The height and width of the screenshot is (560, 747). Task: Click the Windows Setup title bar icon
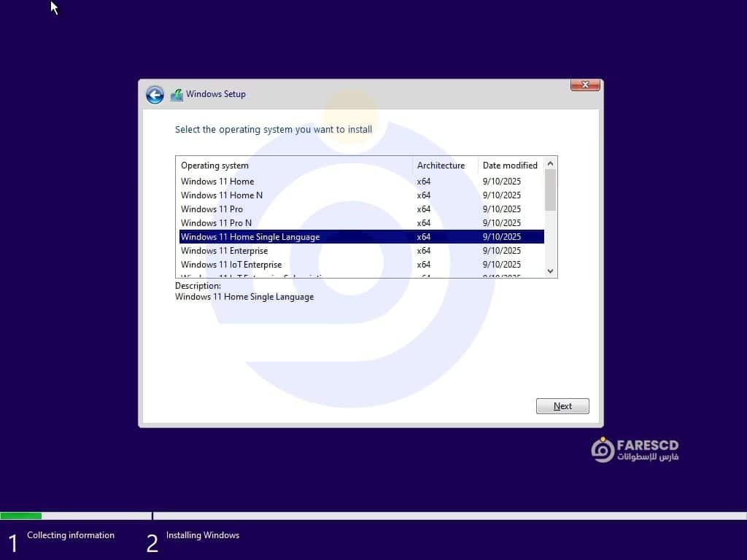pyautogui.click(x=177, y=95)
